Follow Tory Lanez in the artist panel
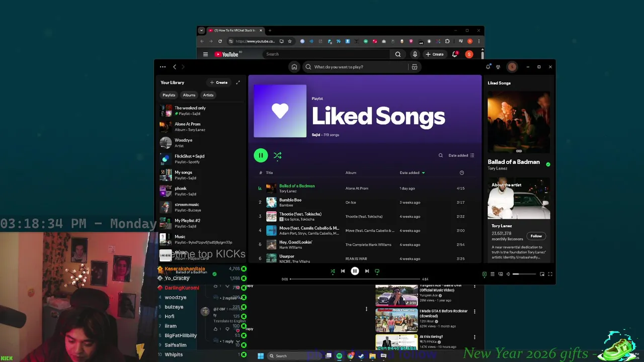Viewport: 644px width, 362px height. (536, 236)
